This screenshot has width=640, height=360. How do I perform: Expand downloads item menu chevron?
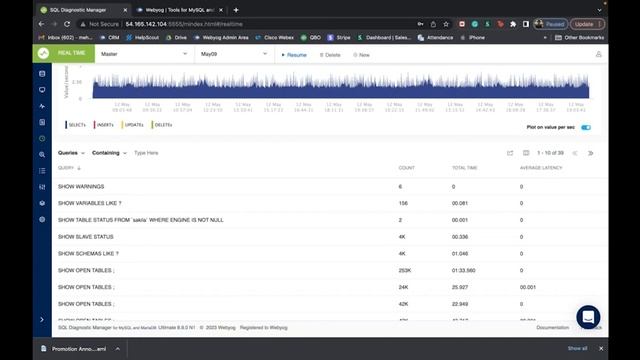coord(118,349)
